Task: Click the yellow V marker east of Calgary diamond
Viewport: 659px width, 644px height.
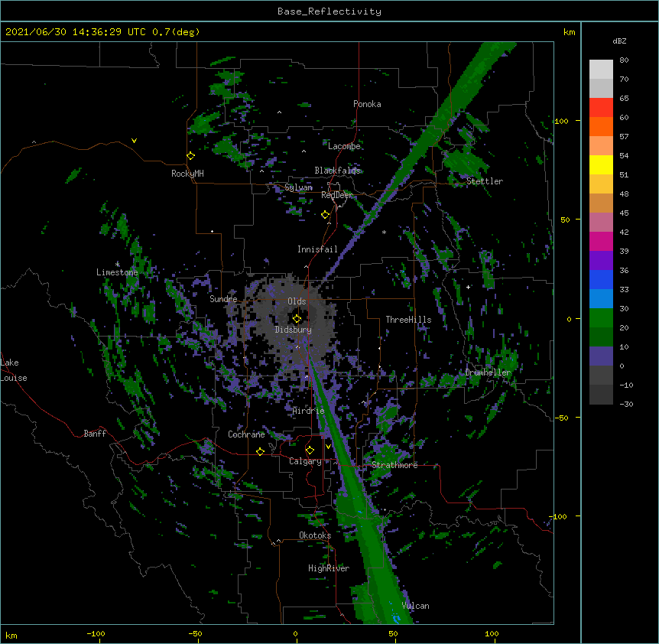Action: coord(328,446)
